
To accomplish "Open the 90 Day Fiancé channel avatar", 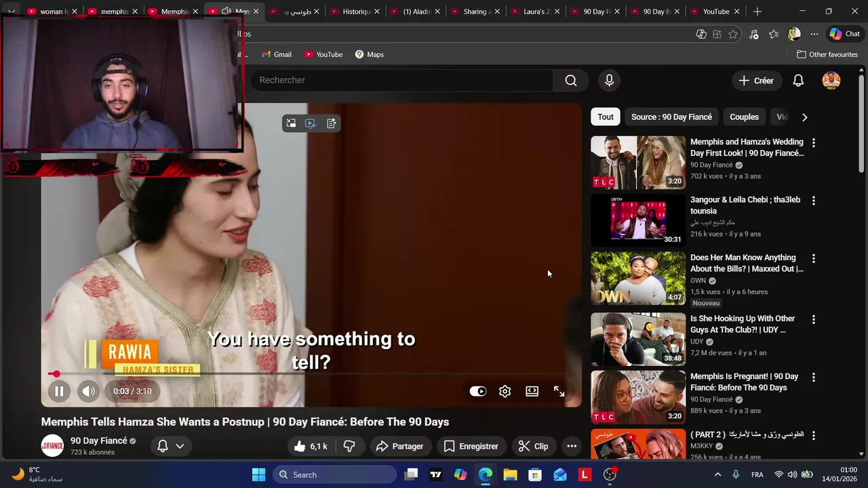I will pyautogui.click(x=52, y=445).
